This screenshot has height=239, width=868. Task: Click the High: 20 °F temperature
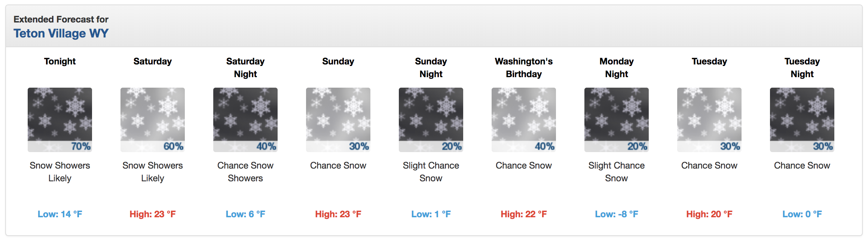[709, 214]
